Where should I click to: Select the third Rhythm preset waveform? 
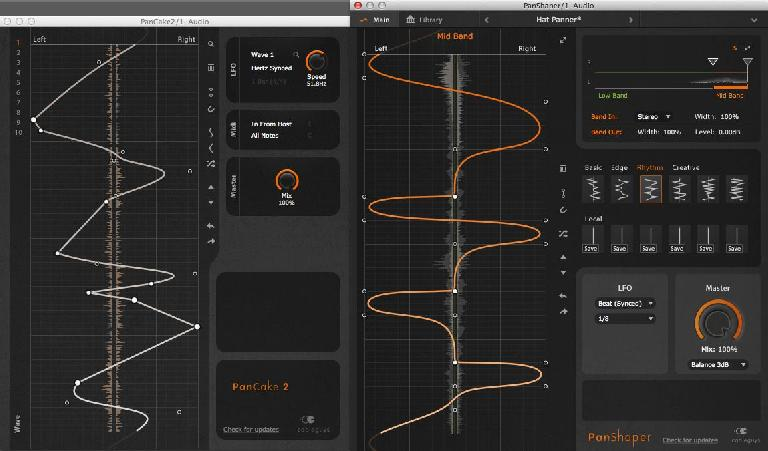(x=651, y=188)
